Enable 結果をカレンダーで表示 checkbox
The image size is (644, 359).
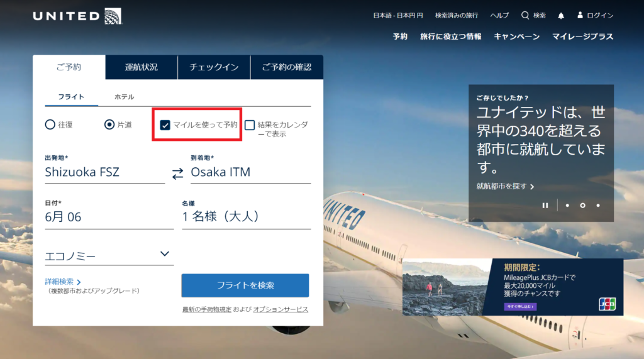point(250,125)
